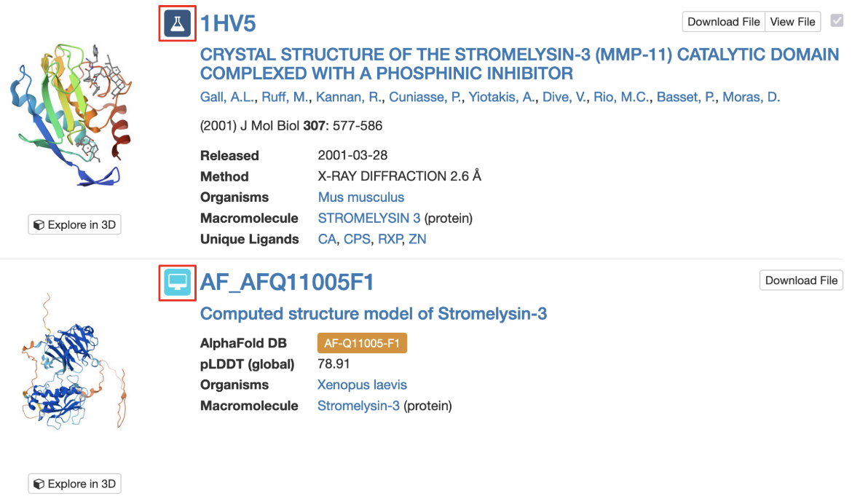Open the ZN ligand link
Viewport: 852px width, 504px height.
(x=417, y=239)
